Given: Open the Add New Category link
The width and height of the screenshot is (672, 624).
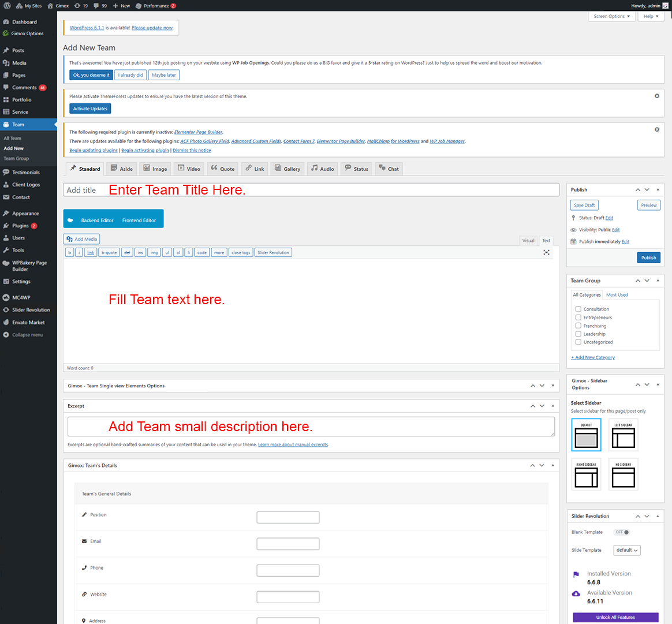Looking at the screenshot, I should coord(593,357).
